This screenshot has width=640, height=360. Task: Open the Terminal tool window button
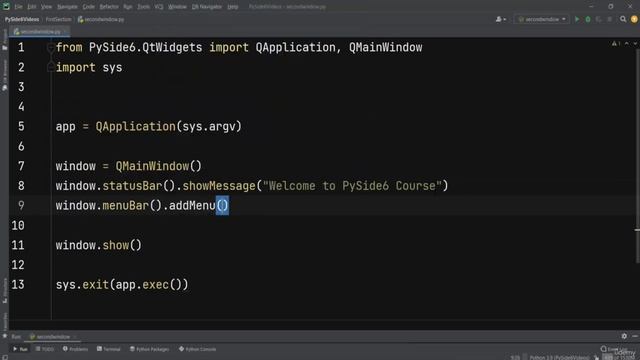coord(109,349)
